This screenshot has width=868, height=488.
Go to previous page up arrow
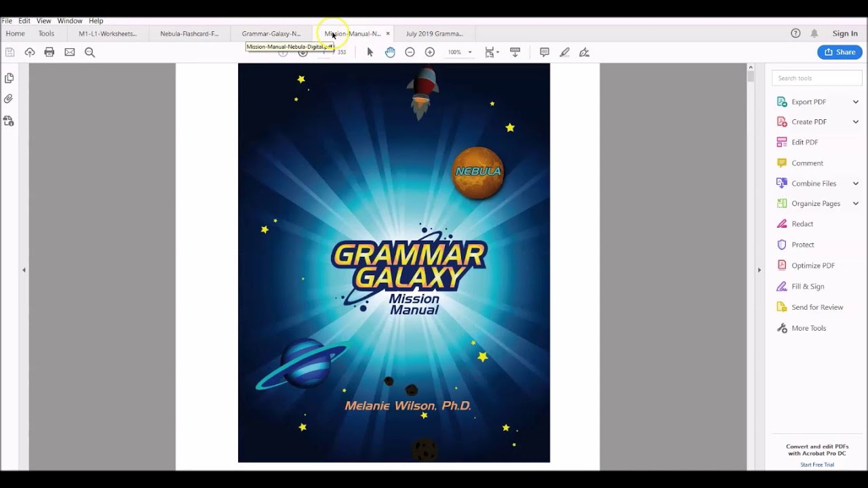(283, 52)
